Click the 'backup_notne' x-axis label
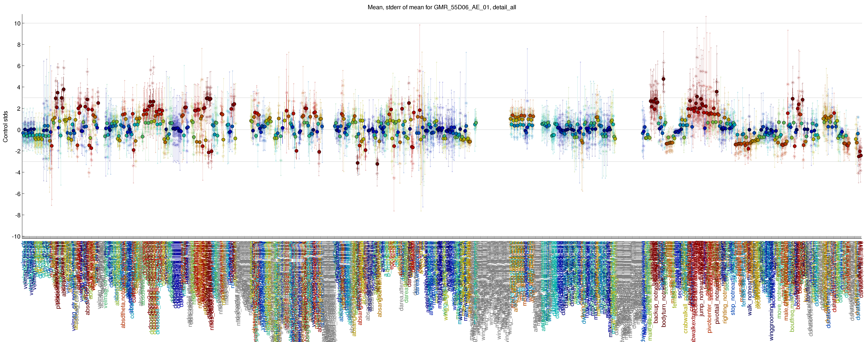This screenshot has width=868, height=342. [656, 305]
